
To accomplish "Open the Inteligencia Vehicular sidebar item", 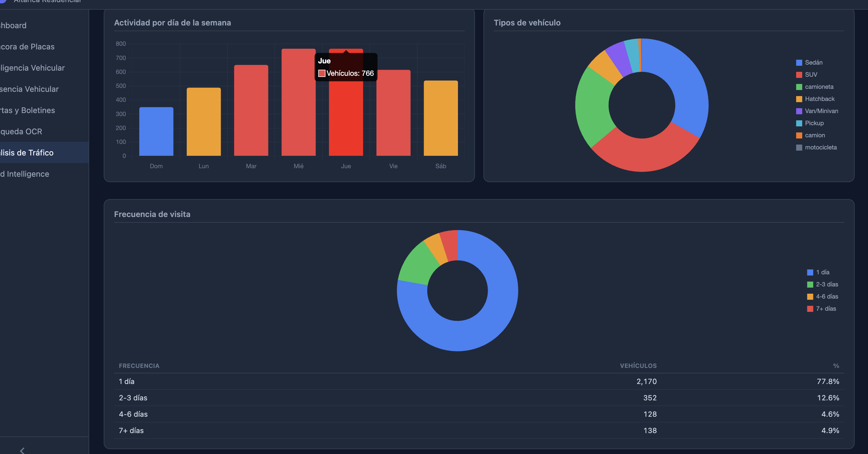I will pyautogui.click(x=32, y=68).
